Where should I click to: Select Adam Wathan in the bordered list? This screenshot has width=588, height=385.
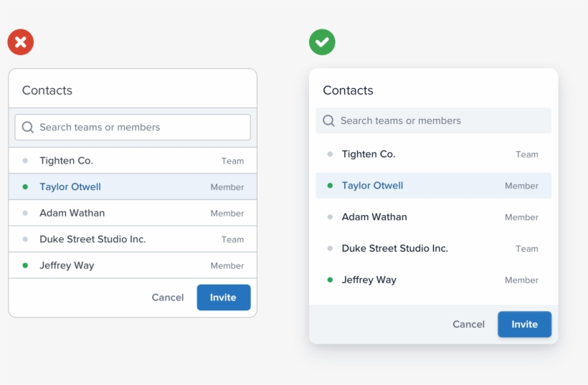[x=72, y=213]
